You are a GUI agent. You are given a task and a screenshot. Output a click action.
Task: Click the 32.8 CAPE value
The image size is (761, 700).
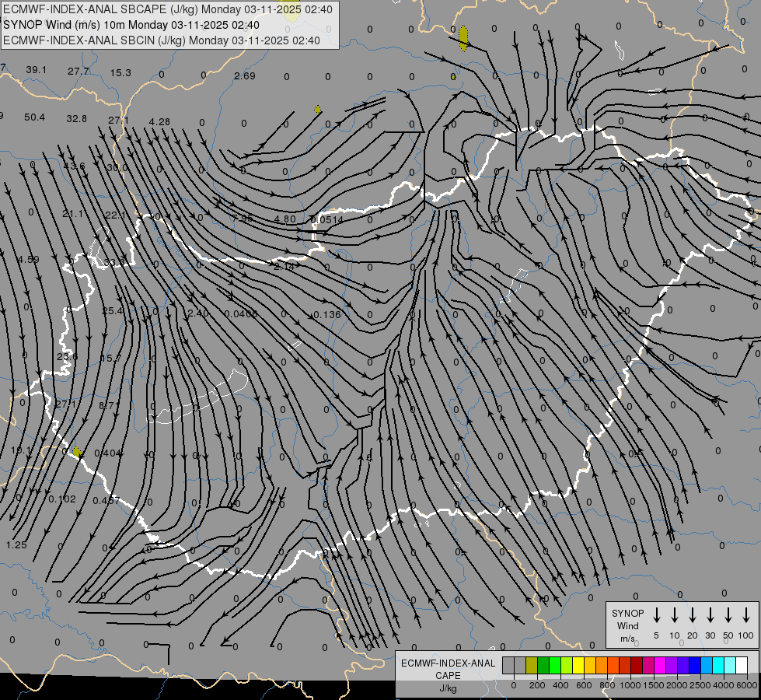(77, 119)
